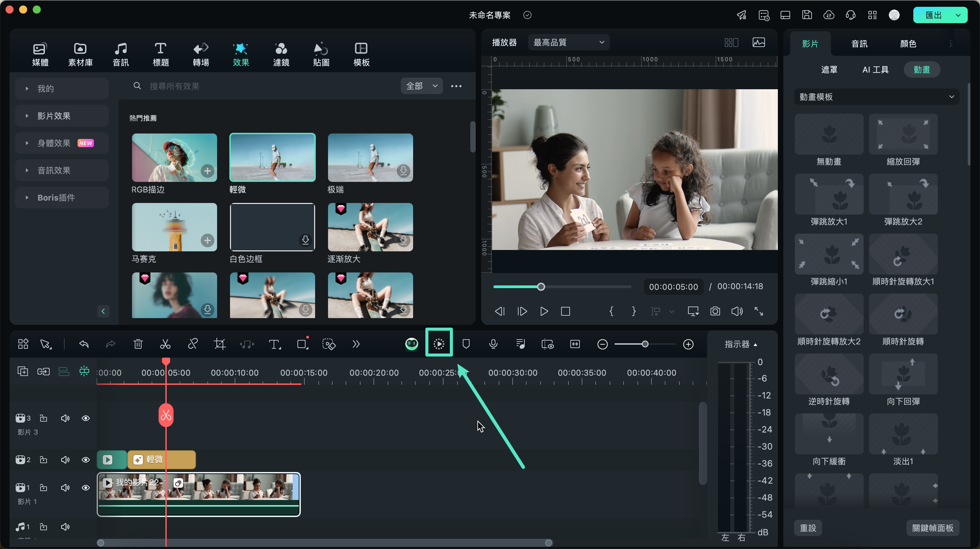Hide video track 2 with eye icon
980x549 pixels.
[86, 459]
